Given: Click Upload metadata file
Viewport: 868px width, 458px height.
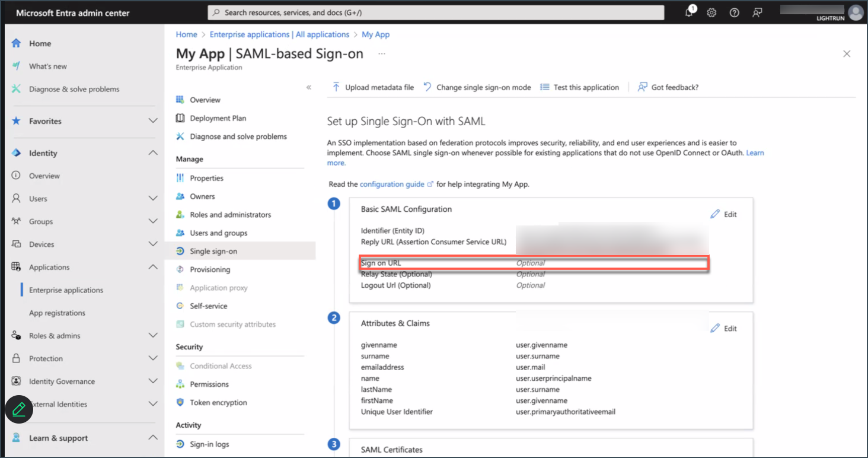Looking at the screenshot, I should (373, 87).
